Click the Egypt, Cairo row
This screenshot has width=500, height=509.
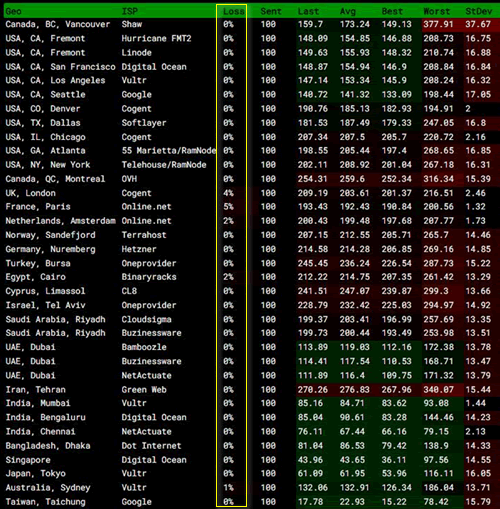[250, 277]
